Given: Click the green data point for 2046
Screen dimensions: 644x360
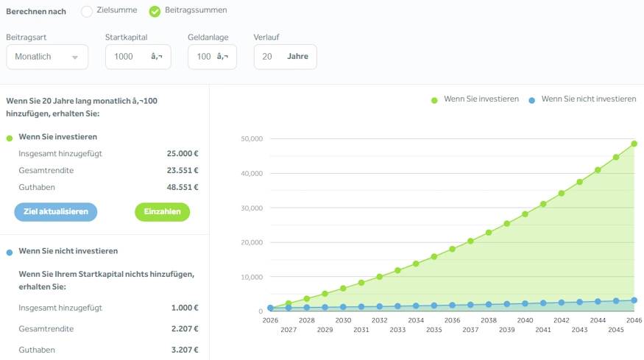Looking at the screenshot, I should click(634, 144).
